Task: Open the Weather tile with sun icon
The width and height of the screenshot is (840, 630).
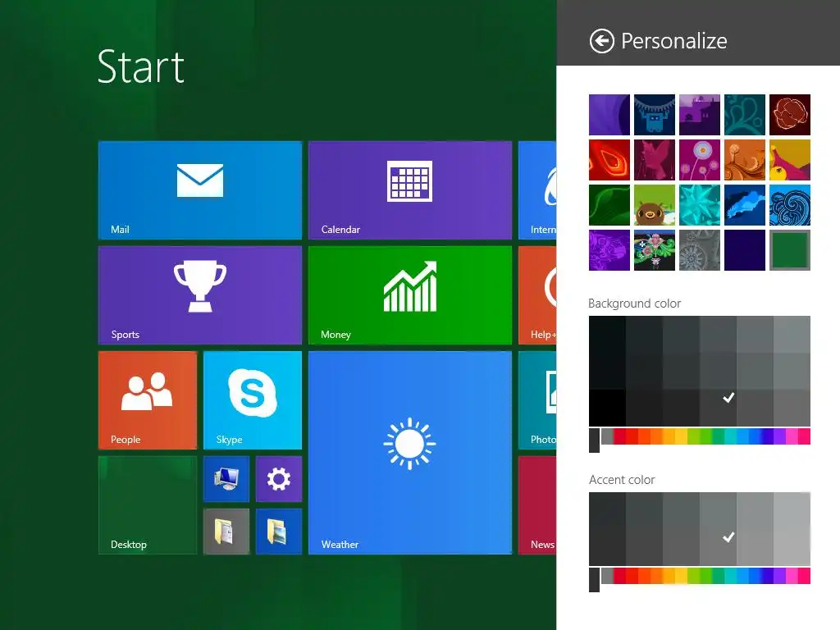Action: (x=410, y=453)
